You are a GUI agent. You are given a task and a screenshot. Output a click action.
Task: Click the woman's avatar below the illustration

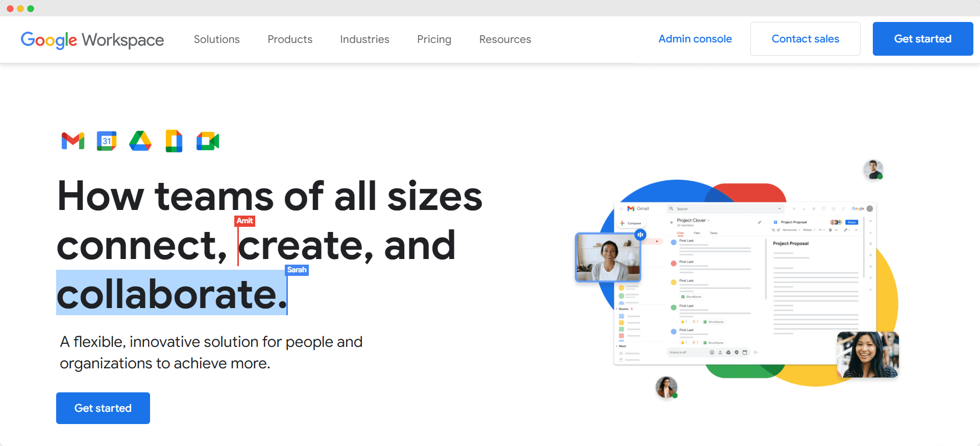pos(666,387)
